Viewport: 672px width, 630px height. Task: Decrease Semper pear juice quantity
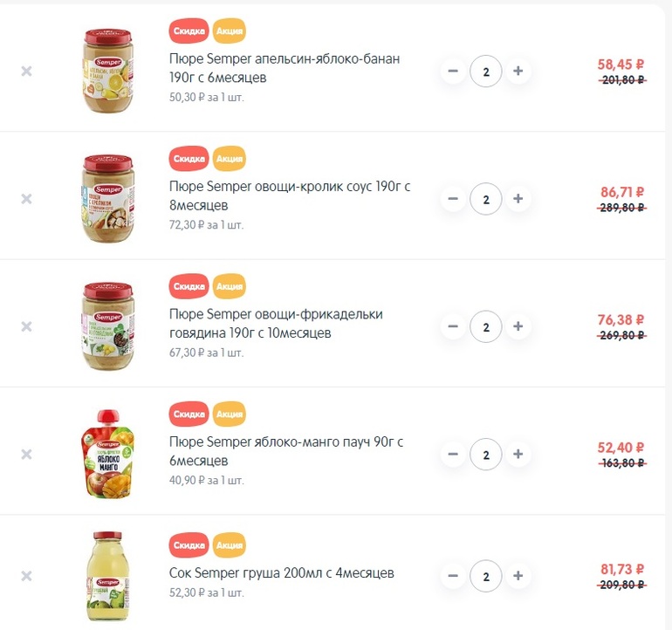(453, 576)
